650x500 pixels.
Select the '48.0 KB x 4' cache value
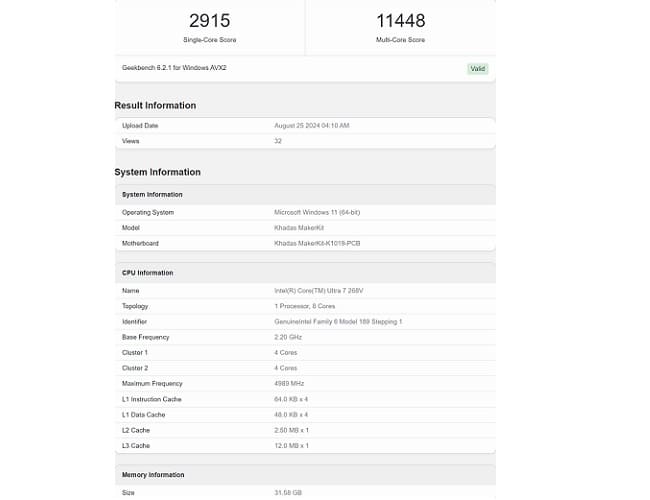click(291, 415)
